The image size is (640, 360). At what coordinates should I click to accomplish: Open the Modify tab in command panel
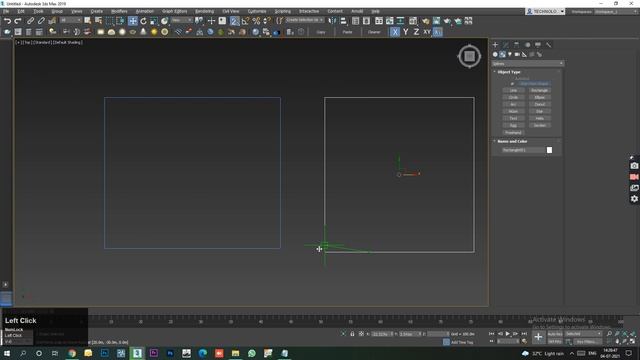pyautogui.click(x=506, y=45)
